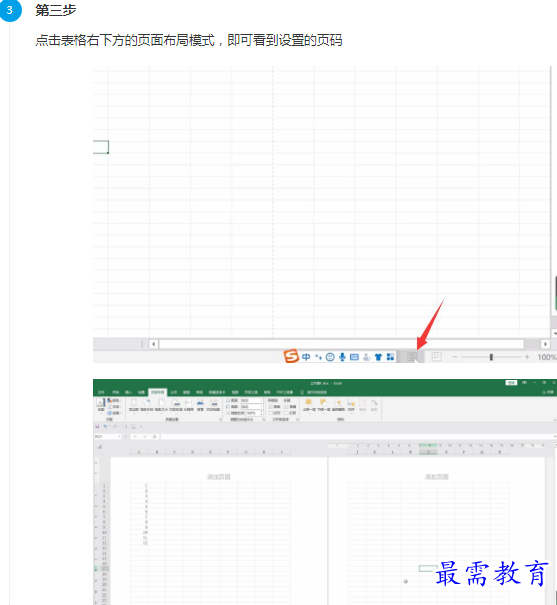Click the horizontal scrollbar right arrow
Image resolution: width=557 pixels, height=605 pixels.
[545, 344]
